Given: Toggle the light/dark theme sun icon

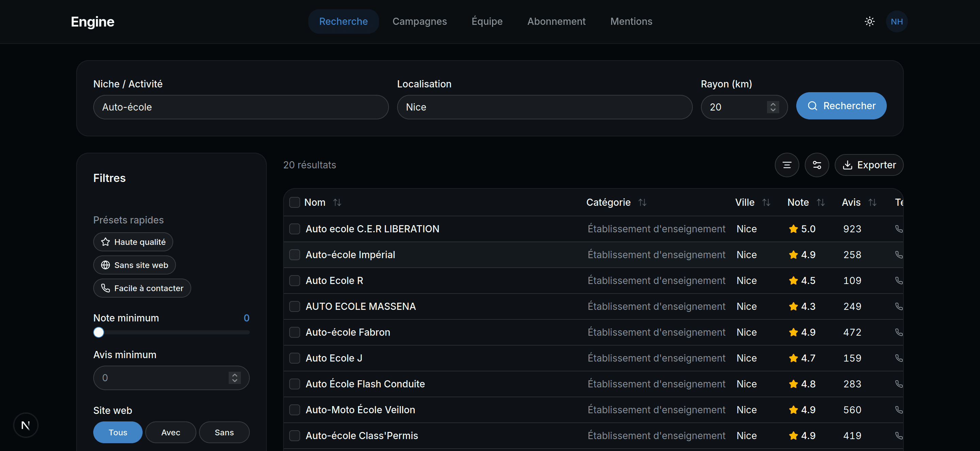Looking at the screenshot, I should (869, 21).
